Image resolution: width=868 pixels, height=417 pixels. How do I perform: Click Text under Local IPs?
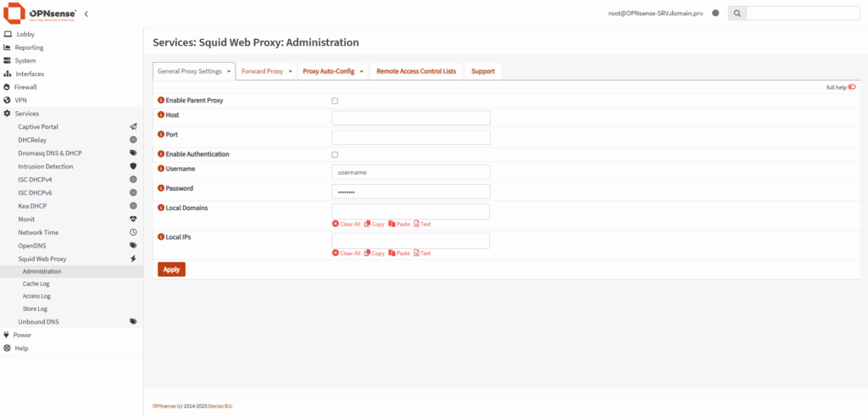pyautogui.click(x=422, y=253)
